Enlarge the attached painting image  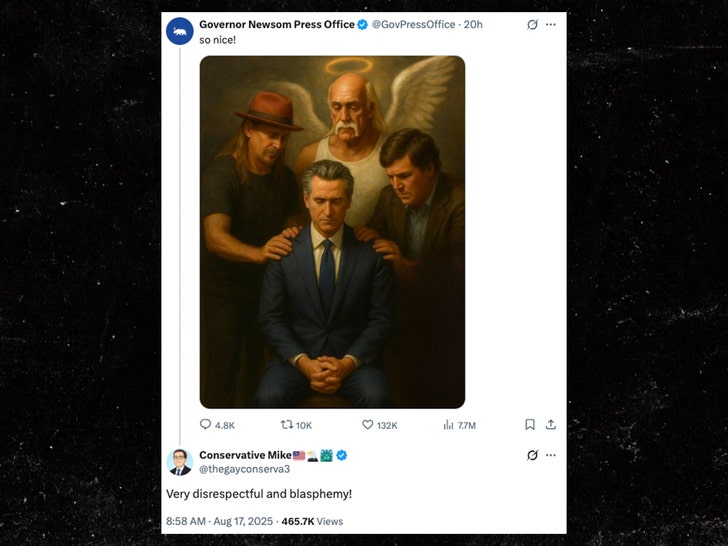coord(332,232)
